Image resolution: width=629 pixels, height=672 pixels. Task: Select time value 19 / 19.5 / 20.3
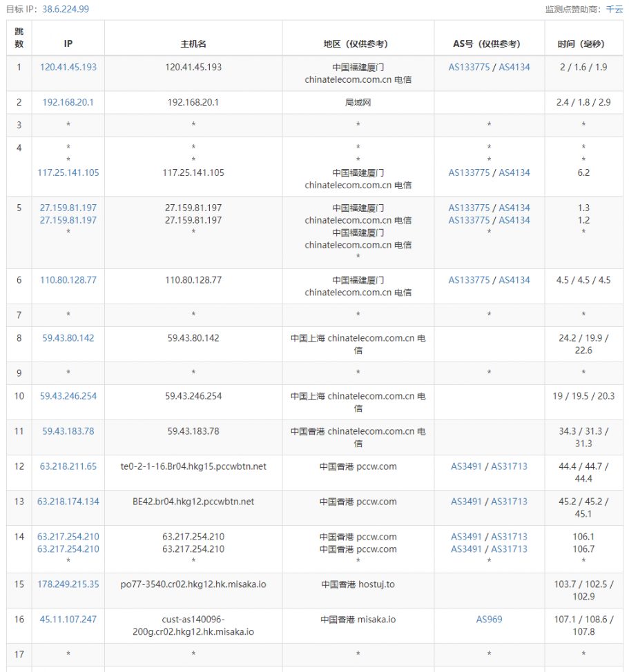(583, 395)
